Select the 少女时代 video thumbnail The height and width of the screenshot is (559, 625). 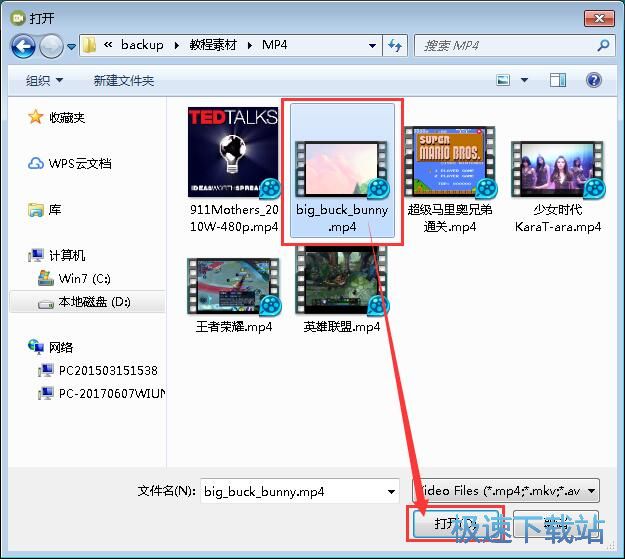[x=558, y=169]
